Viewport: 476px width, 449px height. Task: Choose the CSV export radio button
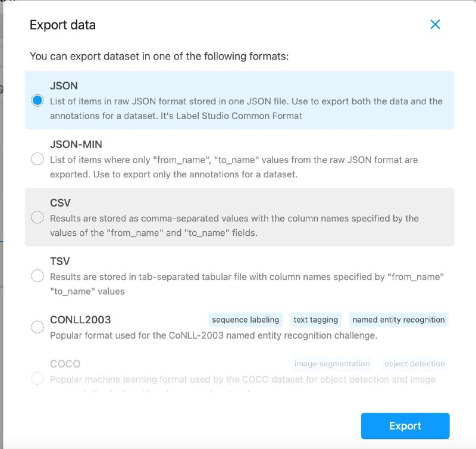37,217
